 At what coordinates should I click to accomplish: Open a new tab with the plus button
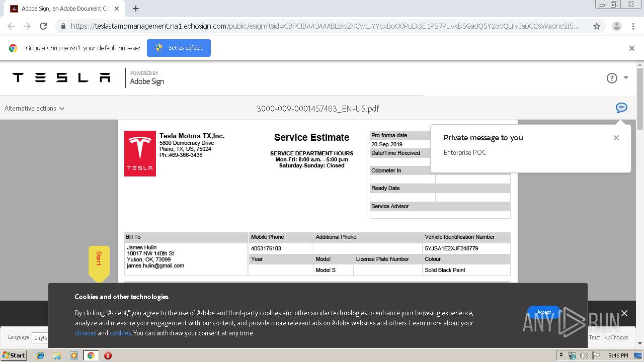tap(136, 9)
